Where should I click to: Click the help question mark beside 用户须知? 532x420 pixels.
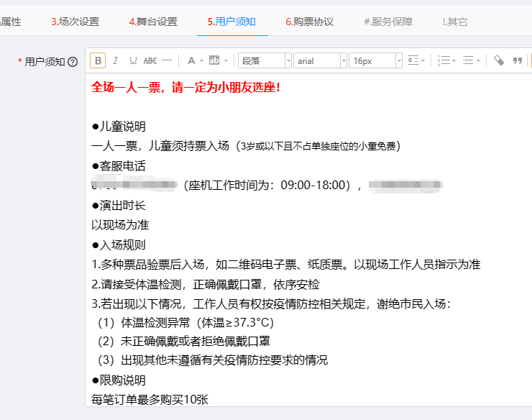(x=73, y=62)
